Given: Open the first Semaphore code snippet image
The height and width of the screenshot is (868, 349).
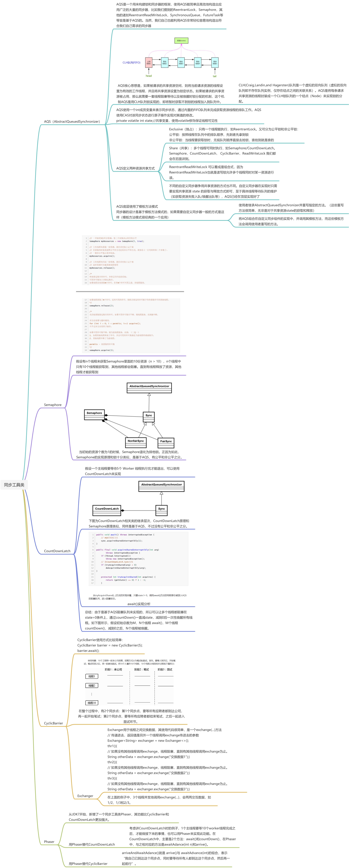Looking at the screenshot, I should click(x=131, y=260).
